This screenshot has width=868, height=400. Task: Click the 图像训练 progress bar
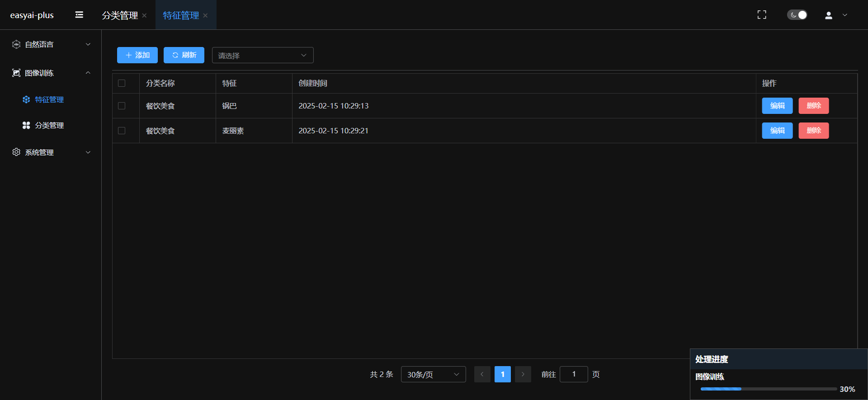[x=768, y=389]
